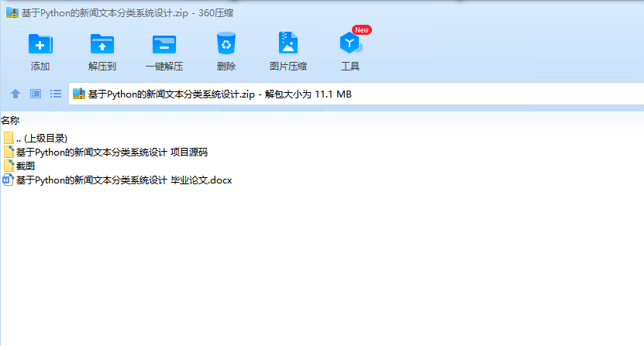Click the zip archive icon in path bar
644x346 pixels.
[x=79, y=94]
